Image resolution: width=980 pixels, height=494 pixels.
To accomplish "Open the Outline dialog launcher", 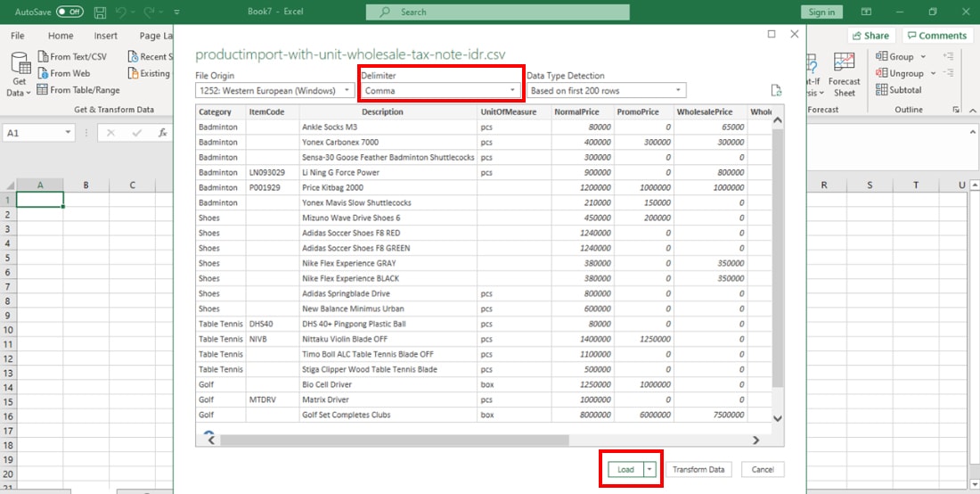I will click(956, 110).
